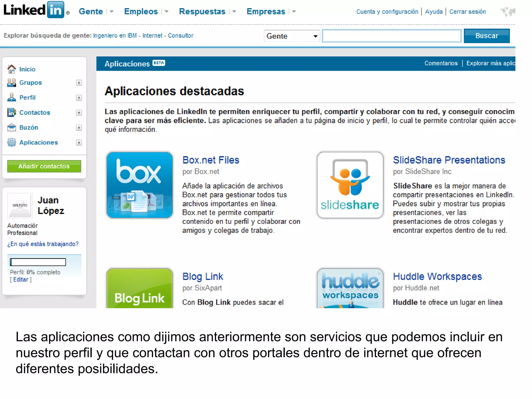532x399 pixels.
Task: Click the Añadir contactos green button
Action: (x=44, y=166)
